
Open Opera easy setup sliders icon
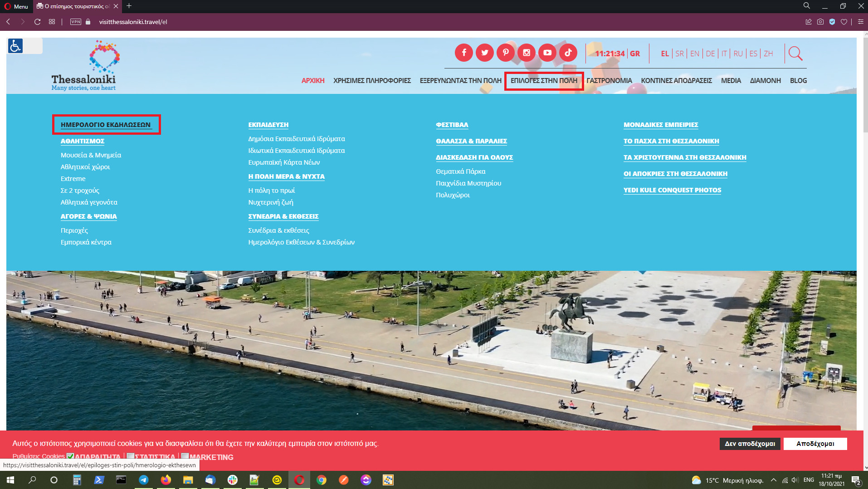click(860, 22)
